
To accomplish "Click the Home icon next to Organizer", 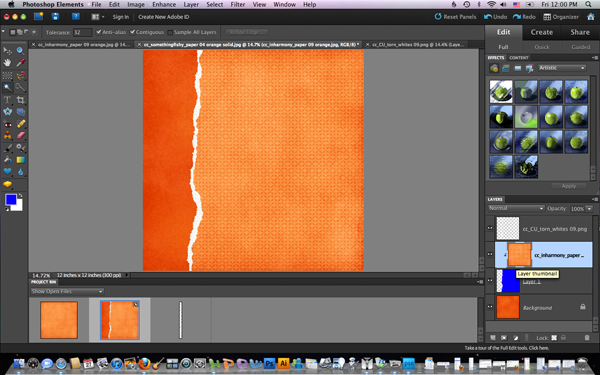I will [591, 16].
